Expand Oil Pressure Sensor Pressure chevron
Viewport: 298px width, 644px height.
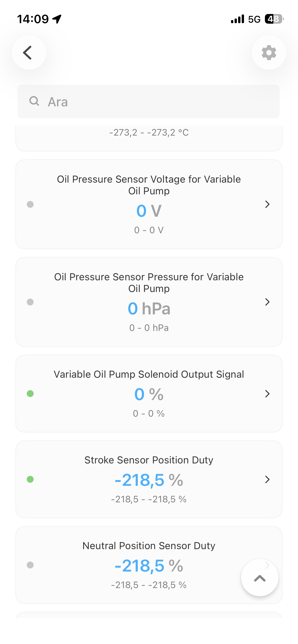(267, 302)
